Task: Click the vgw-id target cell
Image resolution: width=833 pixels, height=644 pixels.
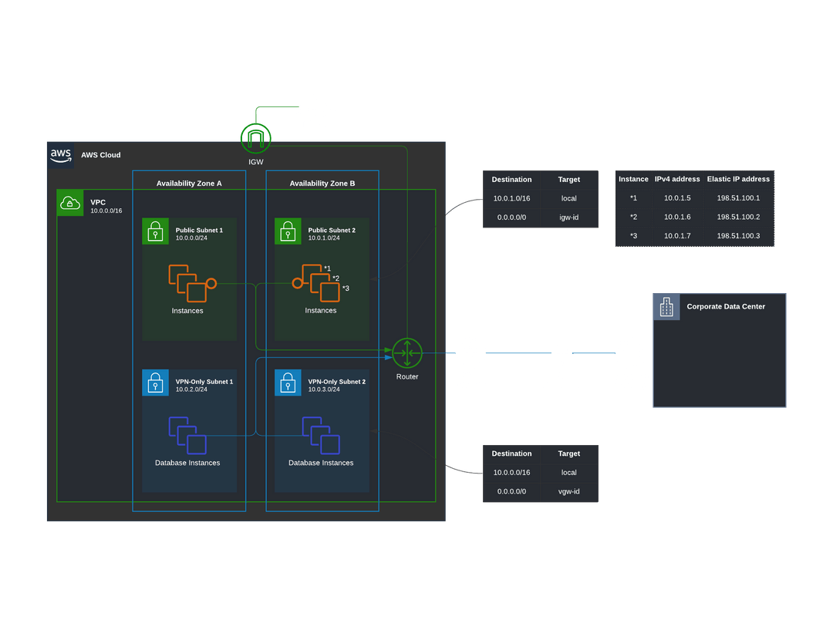Action: point(569,491)
